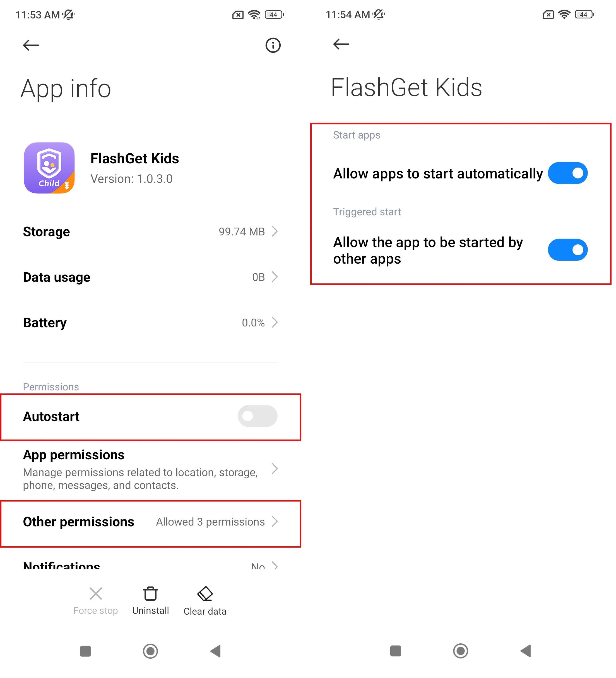Viewport: 616px width, 678px height.
Task: Tap the back arrow on App info screen
Action: pyautogui.click(x=31, y=44)
